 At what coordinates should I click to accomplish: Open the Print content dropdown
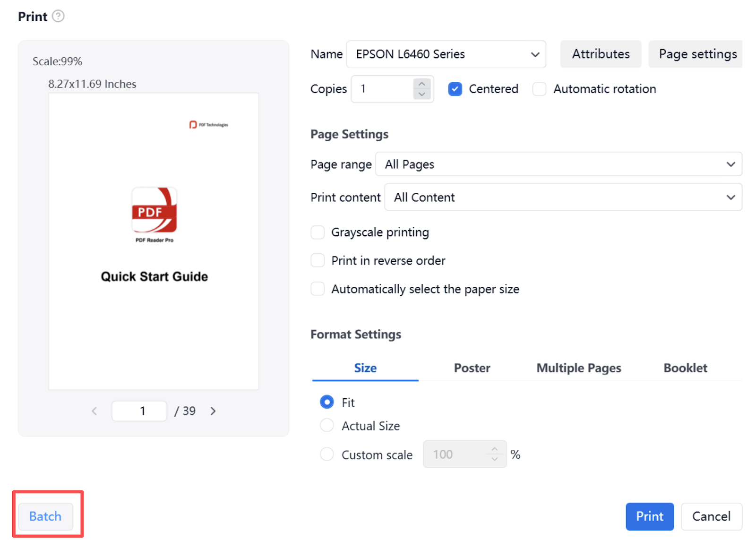[x=563, y=197]
